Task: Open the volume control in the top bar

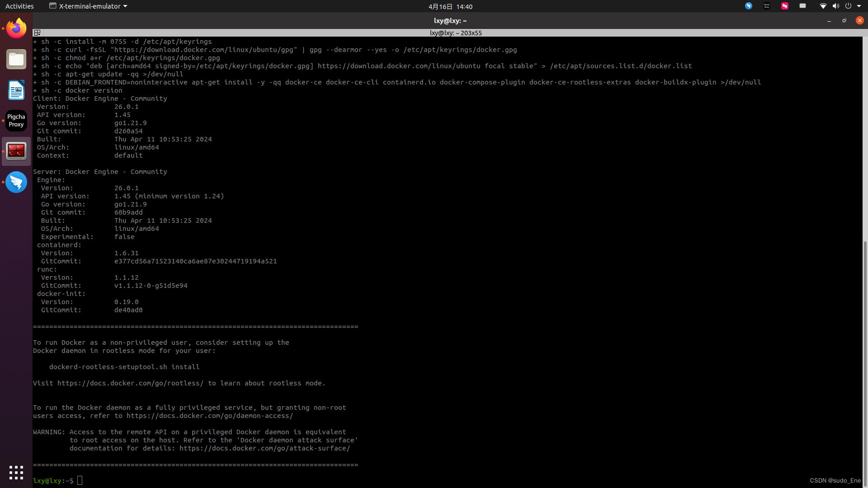Action: 835,6
